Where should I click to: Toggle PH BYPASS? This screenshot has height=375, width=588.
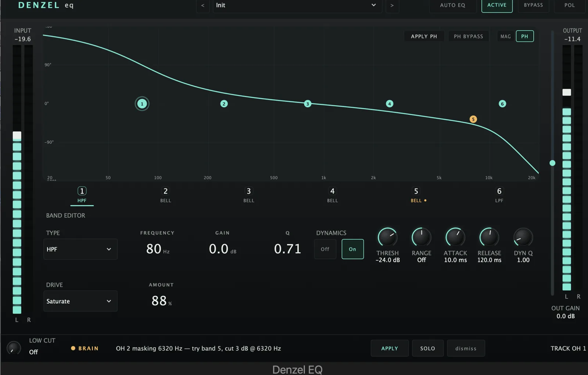click(469, 36)
